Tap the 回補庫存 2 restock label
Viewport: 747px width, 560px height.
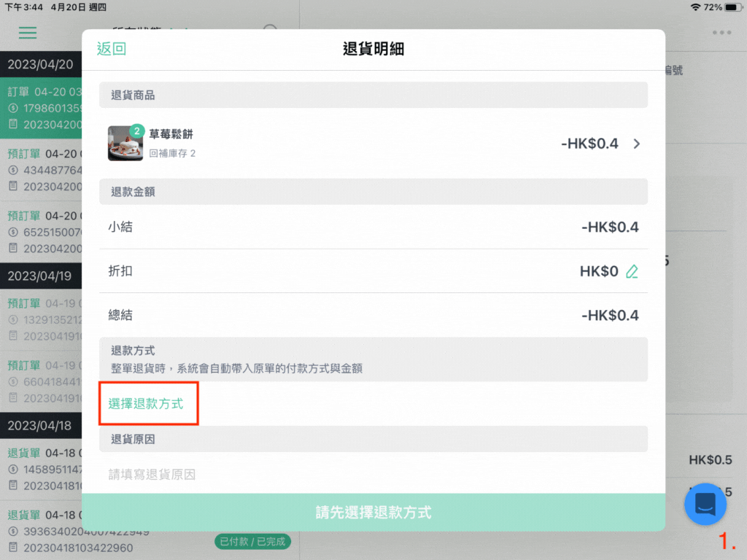click(172, 153)
